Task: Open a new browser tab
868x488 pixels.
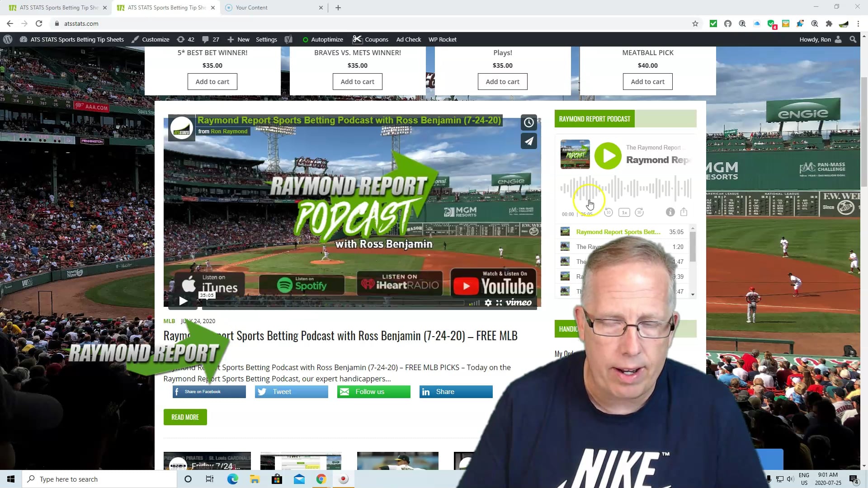Action: coord(338,8)
